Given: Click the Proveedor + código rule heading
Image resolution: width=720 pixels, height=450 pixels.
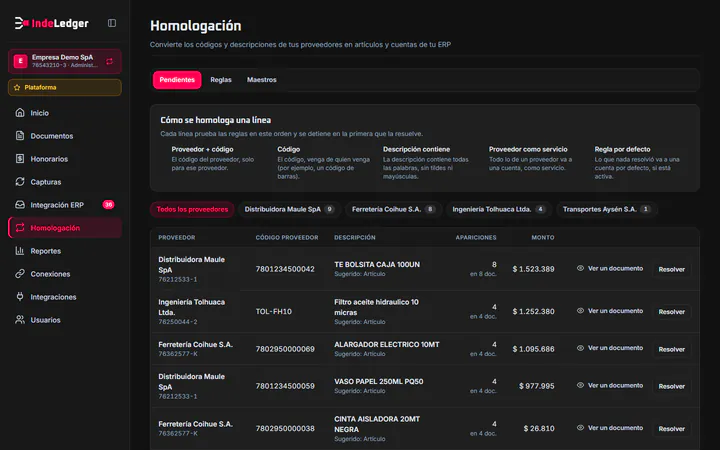Looking at the screenshot, I should click(x=202, y=149).
